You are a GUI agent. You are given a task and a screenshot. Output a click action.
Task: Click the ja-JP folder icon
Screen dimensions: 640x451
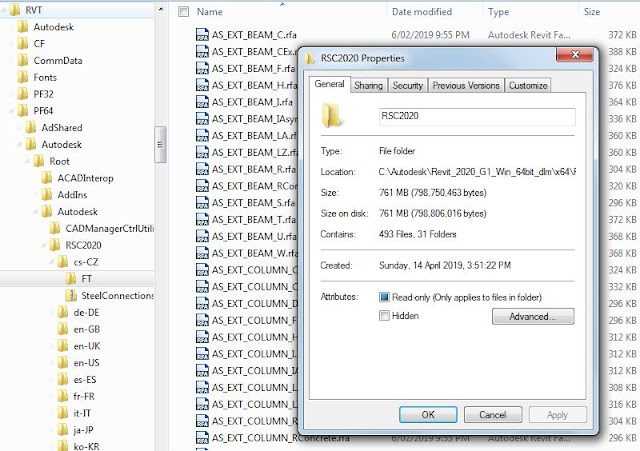(62, 429)
